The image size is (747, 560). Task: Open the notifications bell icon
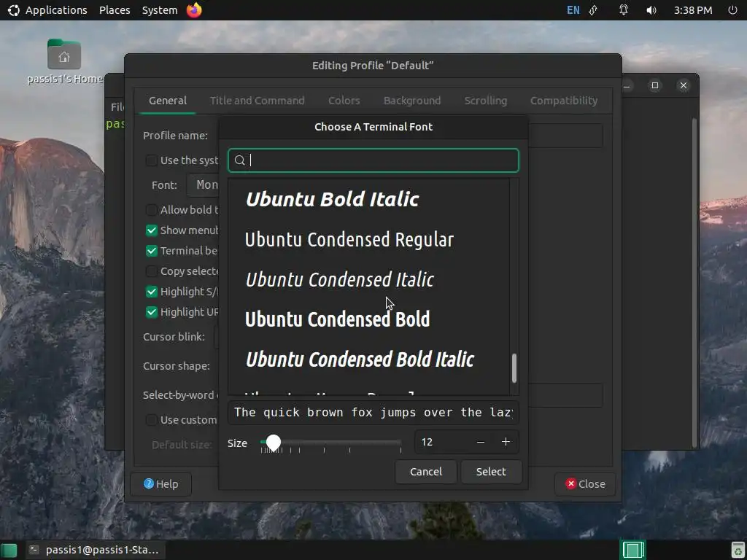tap(623, 10)
